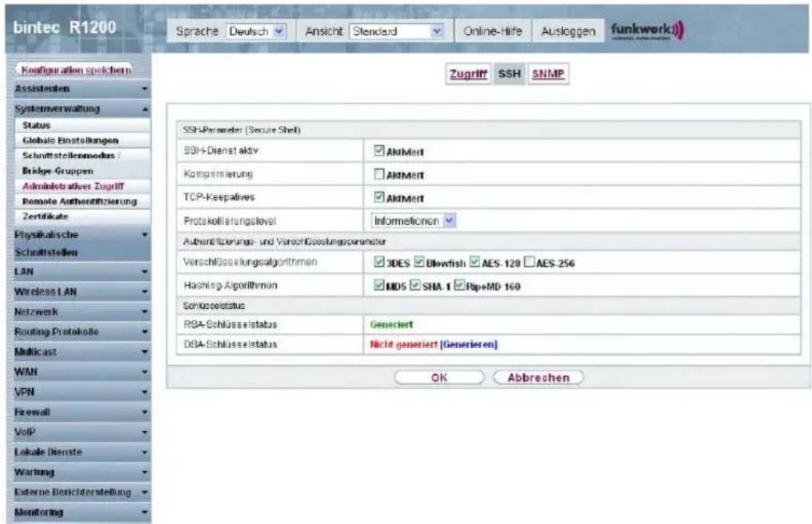Toggle AES-128 encryption checkbox

pos(474,262)
